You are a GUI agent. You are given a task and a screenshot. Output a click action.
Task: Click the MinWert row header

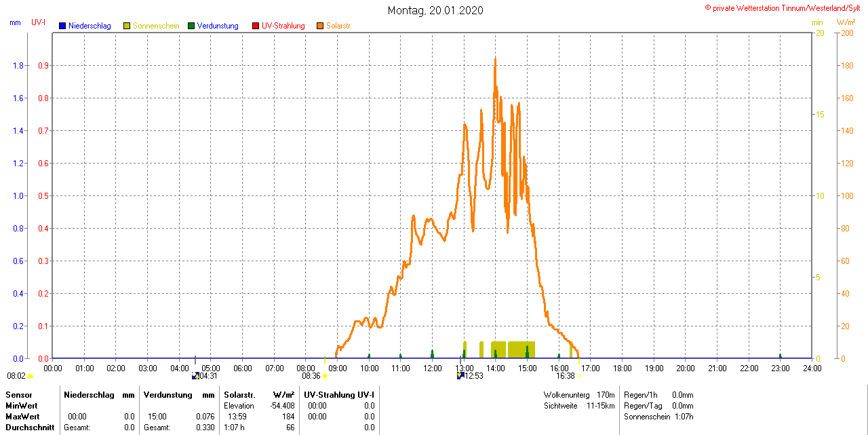pos(22,406)
